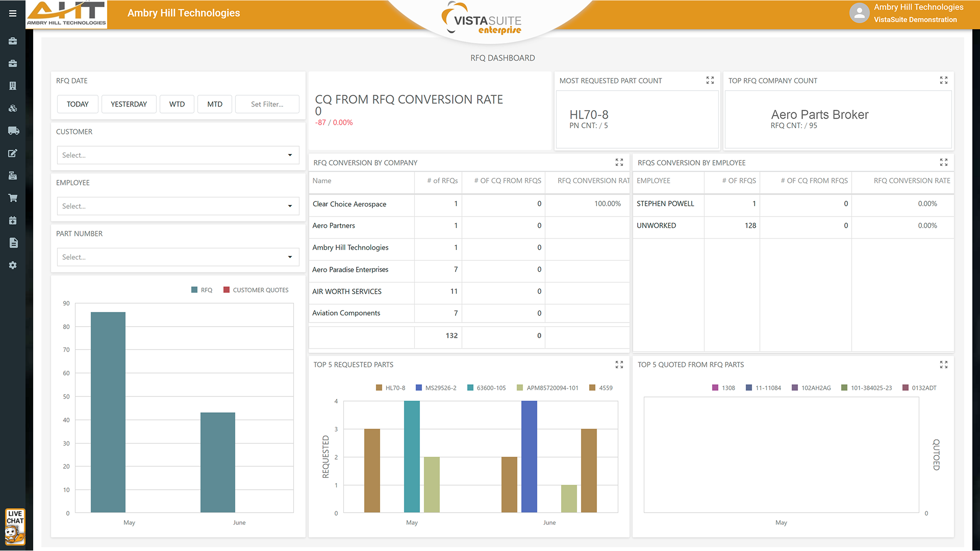Screen dimensions: 980x551
Task: Filter RFQ date by TODAY
Action: coord(78,104)
